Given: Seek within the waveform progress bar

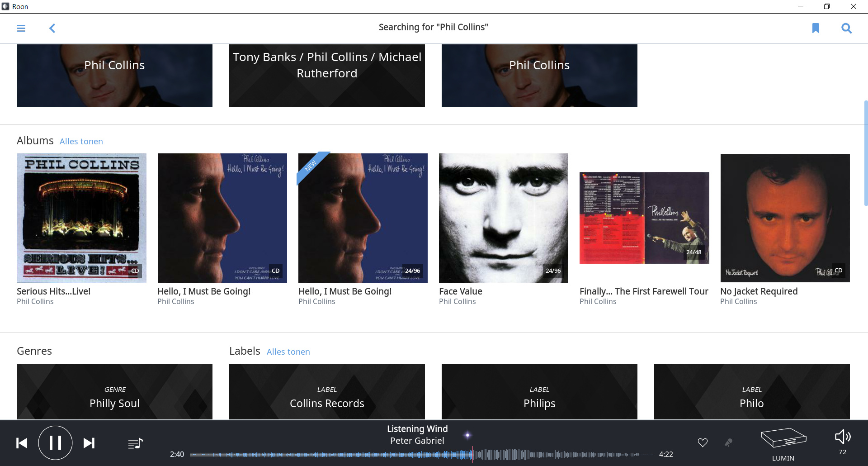Looking at the screenshot, I should click(x=421, y=454).
